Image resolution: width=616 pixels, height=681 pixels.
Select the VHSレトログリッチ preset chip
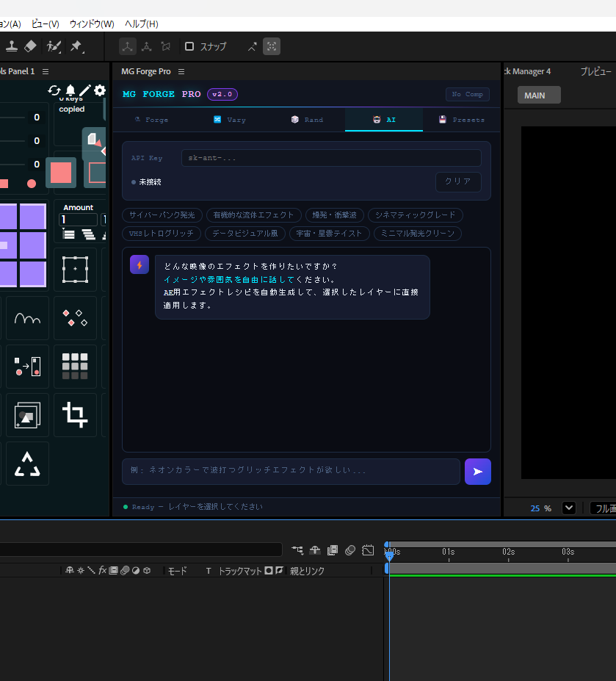pyautogui.click(x=161, y=234)
